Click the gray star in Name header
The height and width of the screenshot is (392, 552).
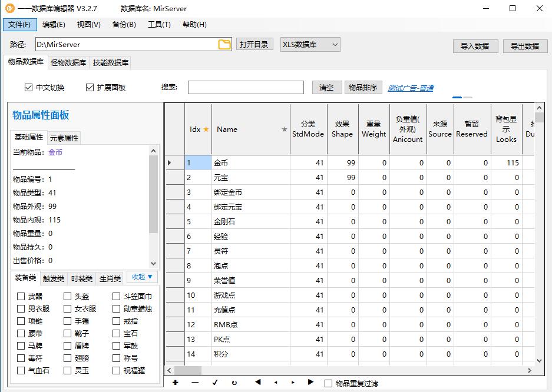285,129
